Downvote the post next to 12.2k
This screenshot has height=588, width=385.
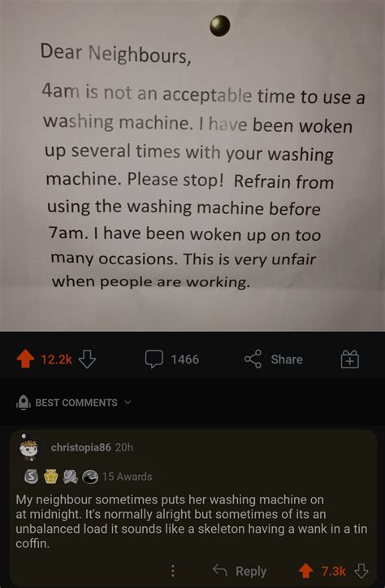tap(87, 359)
